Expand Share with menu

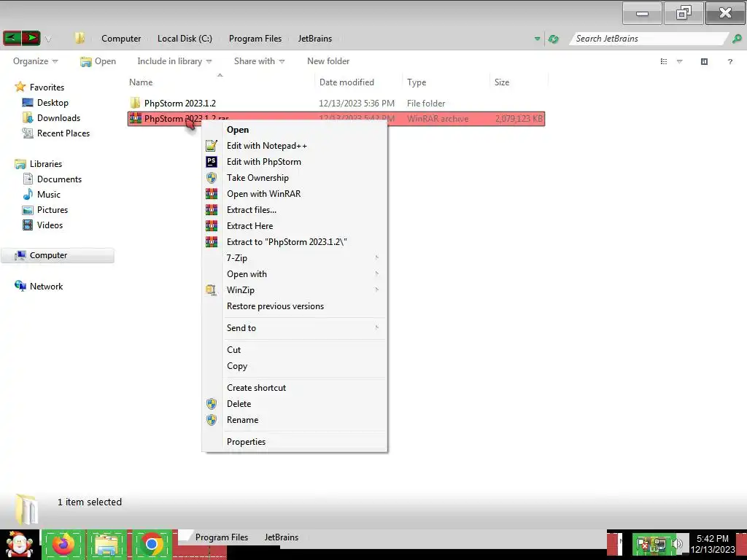point(259,61)
